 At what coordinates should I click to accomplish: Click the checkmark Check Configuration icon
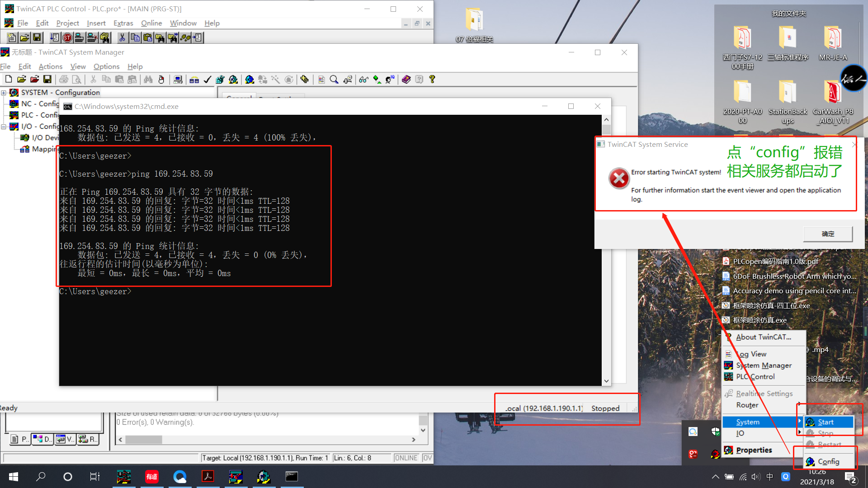[208, 80]
